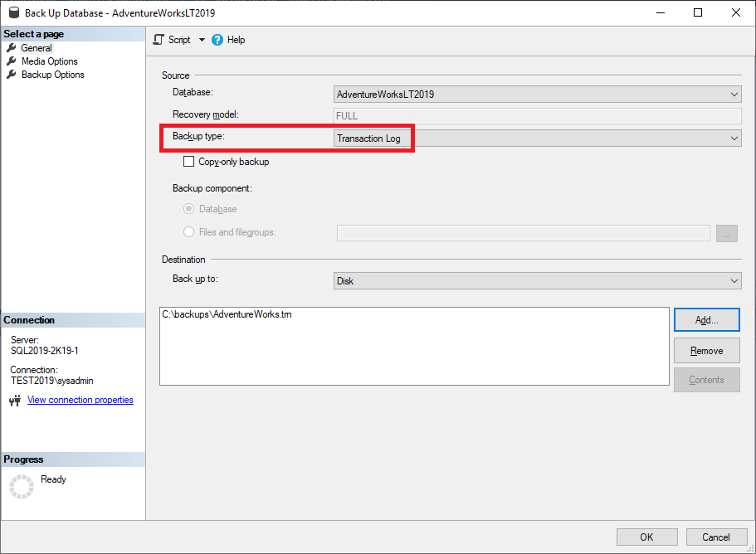Screen dimensions: 756x554
Task: Click the key icon near View connection properties
Action: coord(17,400)
